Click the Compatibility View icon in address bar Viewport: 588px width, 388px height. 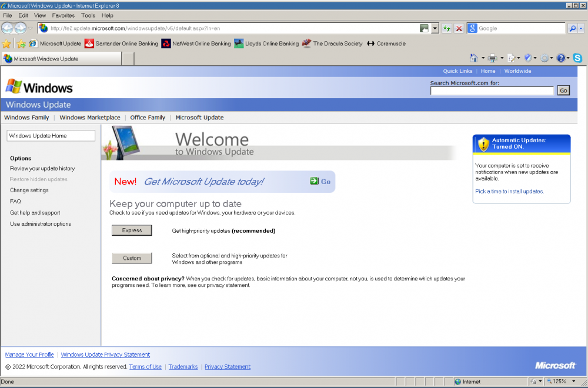click(424, 28)
